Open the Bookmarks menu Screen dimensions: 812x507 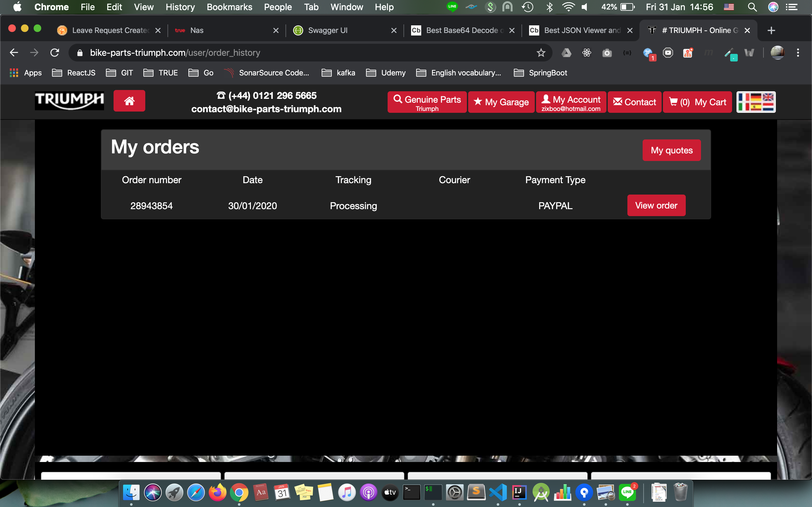click(x=229, y=7)
